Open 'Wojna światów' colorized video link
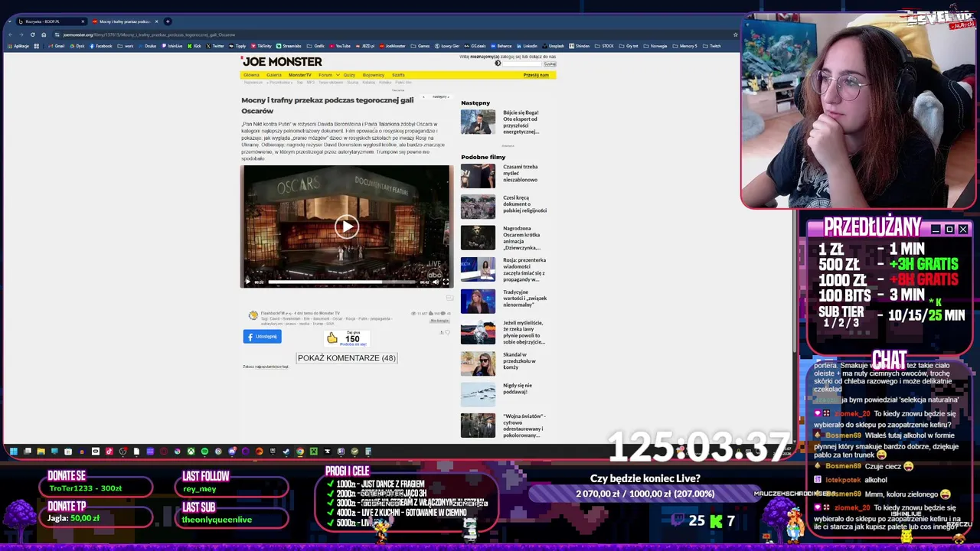The height and width of the screenshot is (551, 980). click(524, 425)
